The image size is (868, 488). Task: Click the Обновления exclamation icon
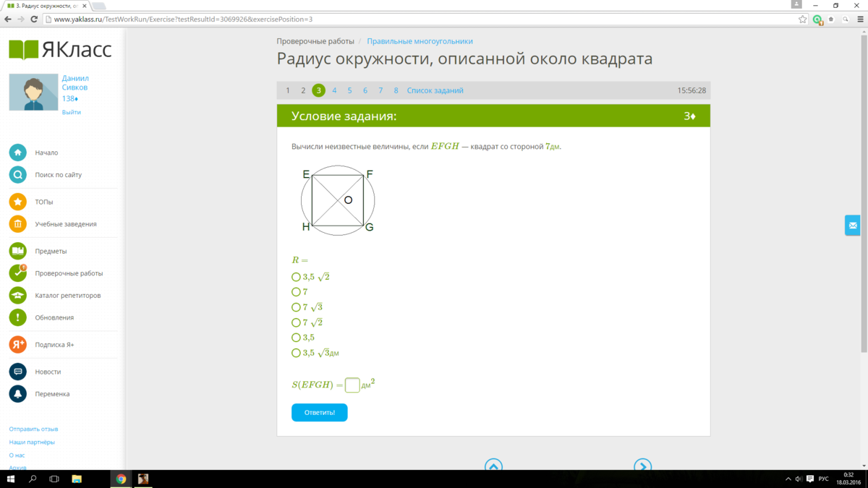18,317
